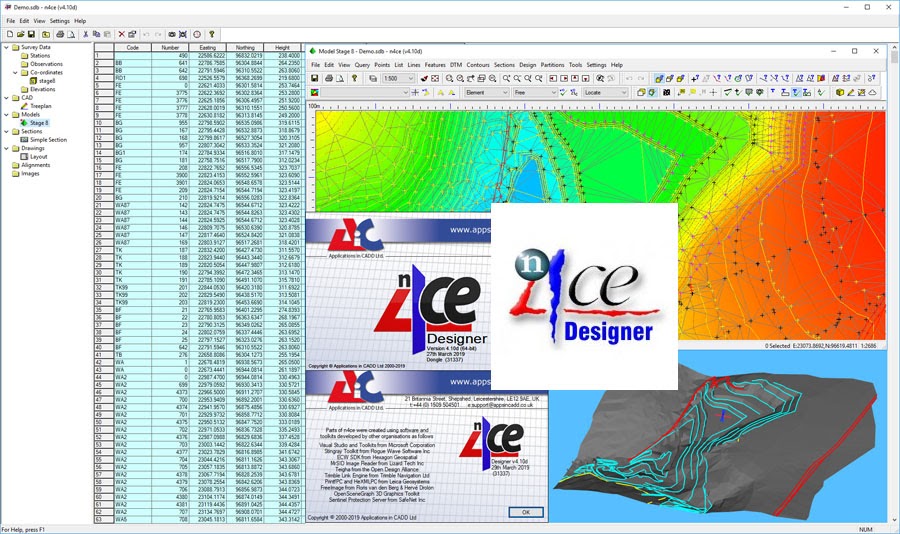Click the Height column header
The image size is (900, 534).
282,48
